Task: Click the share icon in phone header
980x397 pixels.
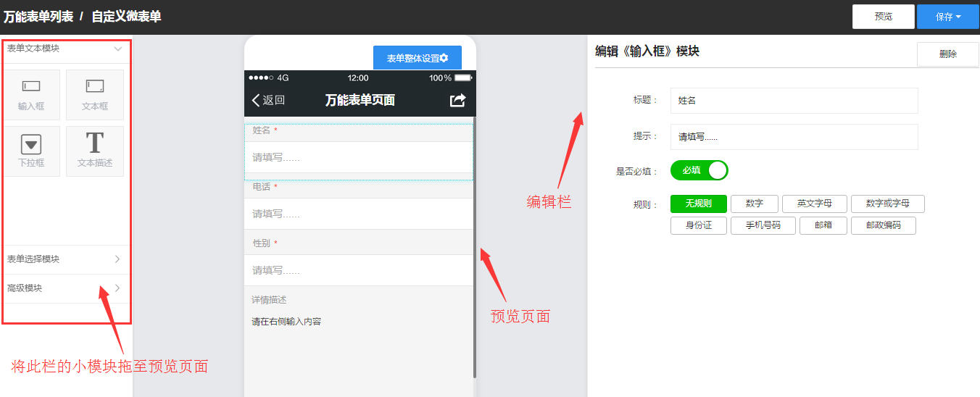Action: click(457, 101)
